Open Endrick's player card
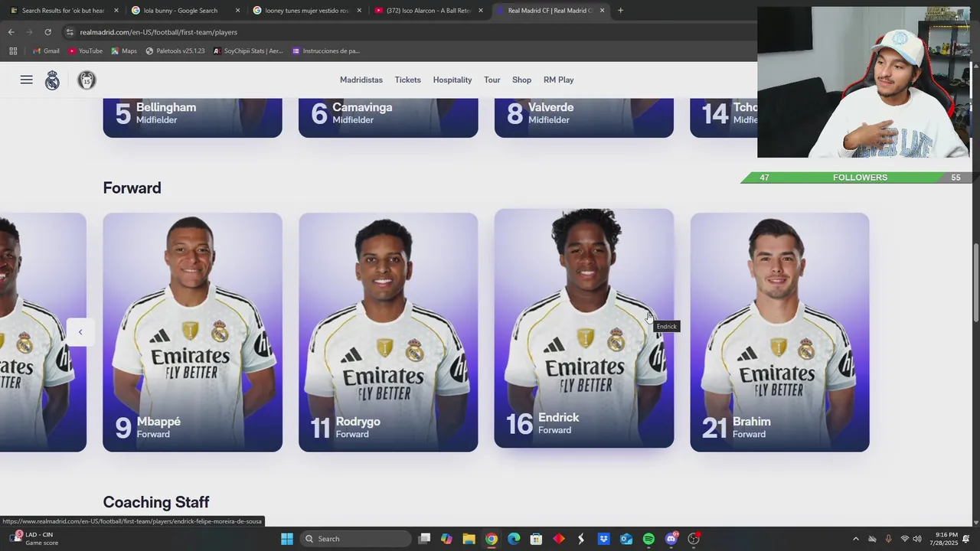Screen dimensions: 980x551 click(584, 328)
